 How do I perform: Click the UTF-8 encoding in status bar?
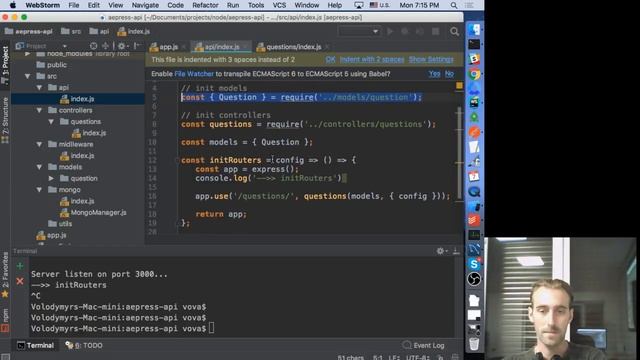[x=417, y=358]
